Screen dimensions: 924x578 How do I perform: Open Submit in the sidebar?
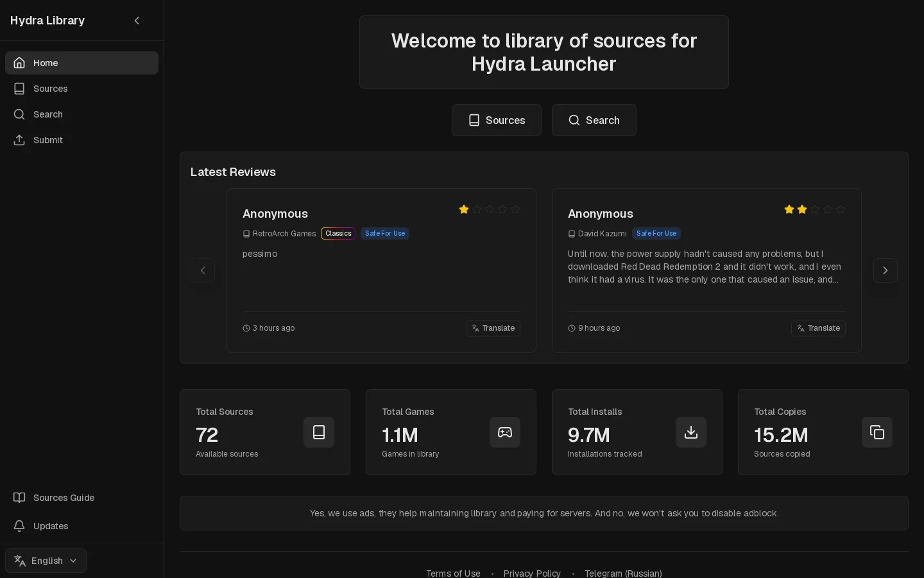(x=81, y=140)
